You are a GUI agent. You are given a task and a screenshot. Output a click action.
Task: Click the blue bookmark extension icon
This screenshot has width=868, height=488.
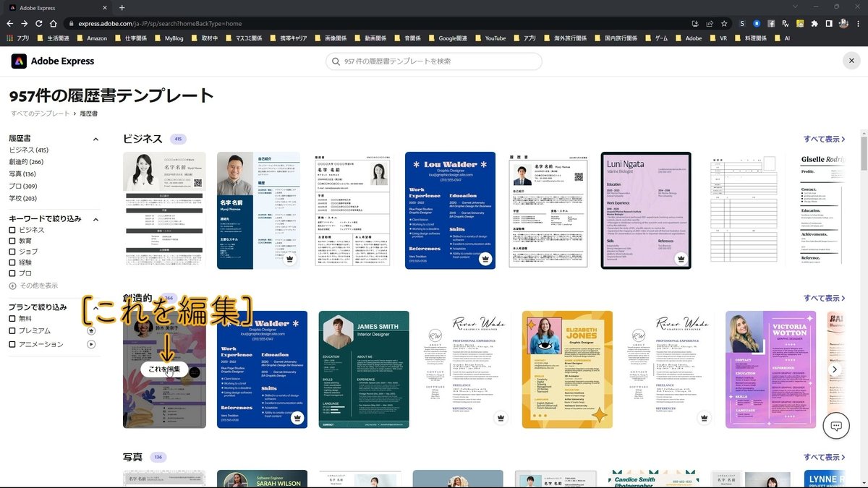(x=757, y=23)
